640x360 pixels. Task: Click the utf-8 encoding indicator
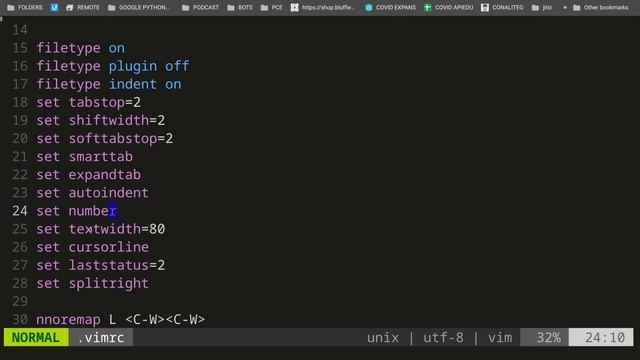[443, 338]
